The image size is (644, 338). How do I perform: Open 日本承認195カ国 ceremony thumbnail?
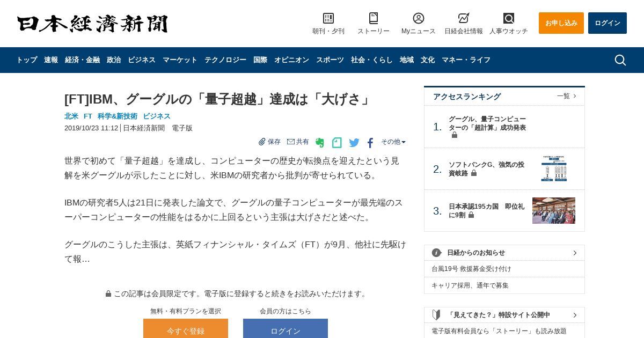(554, 210)
